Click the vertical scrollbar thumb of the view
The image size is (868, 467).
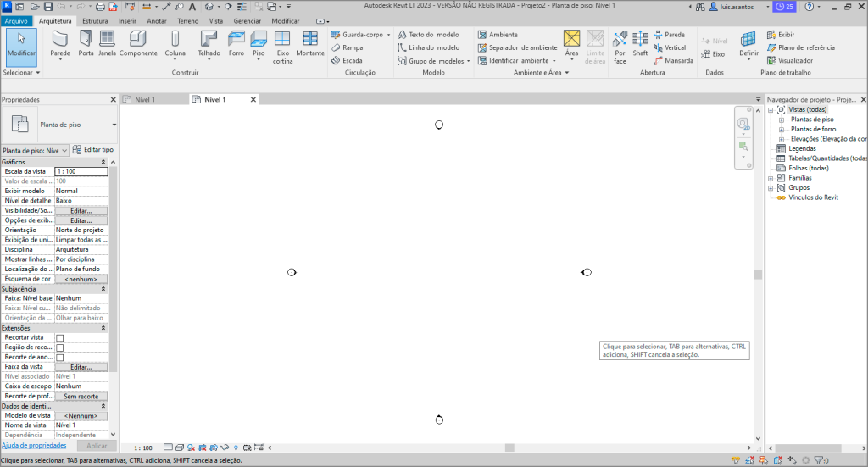click(x=758, y=275)
